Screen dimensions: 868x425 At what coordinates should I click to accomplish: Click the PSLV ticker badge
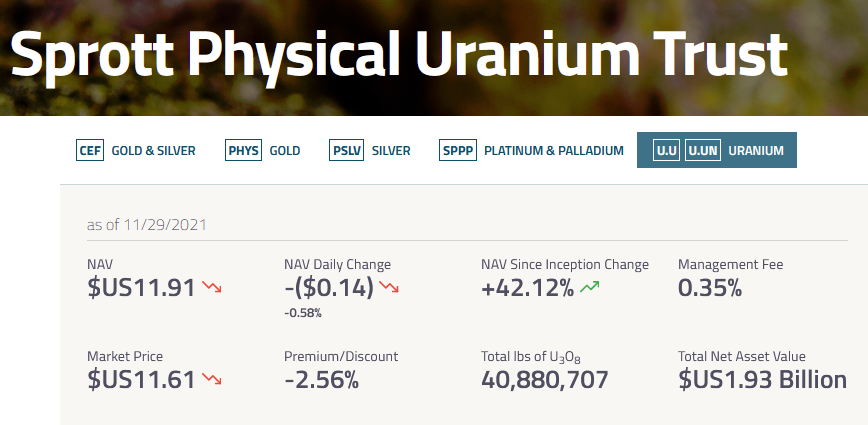[346, 151]
